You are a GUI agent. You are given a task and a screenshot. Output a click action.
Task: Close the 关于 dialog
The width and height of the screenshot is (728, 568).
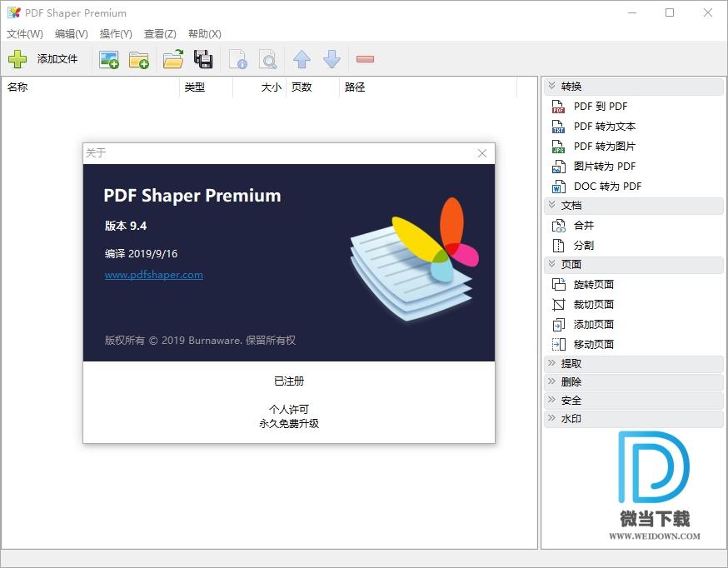tap(482, 153)
